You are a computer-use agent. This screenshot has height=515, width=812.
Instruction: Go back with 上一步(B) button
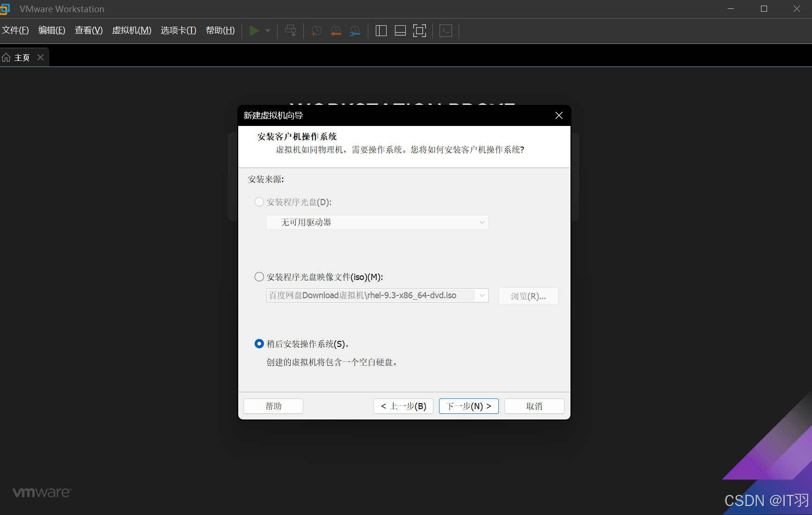pos(403,406)
